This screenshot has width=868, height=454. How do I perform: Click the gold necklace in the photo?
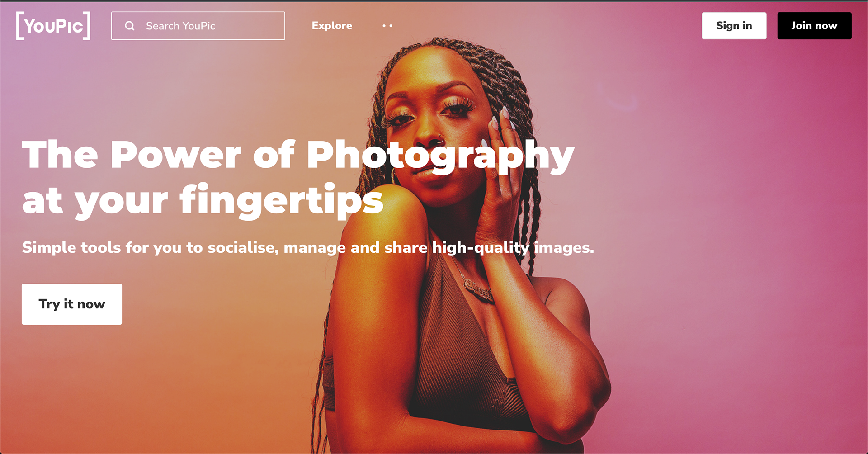(x=477, y=287)
